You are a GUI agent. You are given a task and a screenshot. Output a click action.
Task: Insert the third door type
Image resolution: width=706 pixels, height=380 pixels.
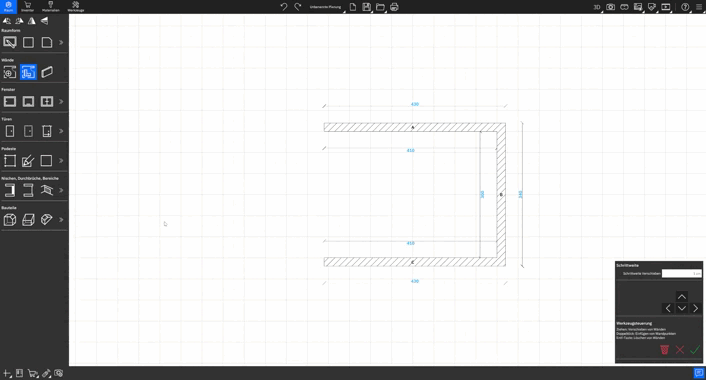pos(47,131)
